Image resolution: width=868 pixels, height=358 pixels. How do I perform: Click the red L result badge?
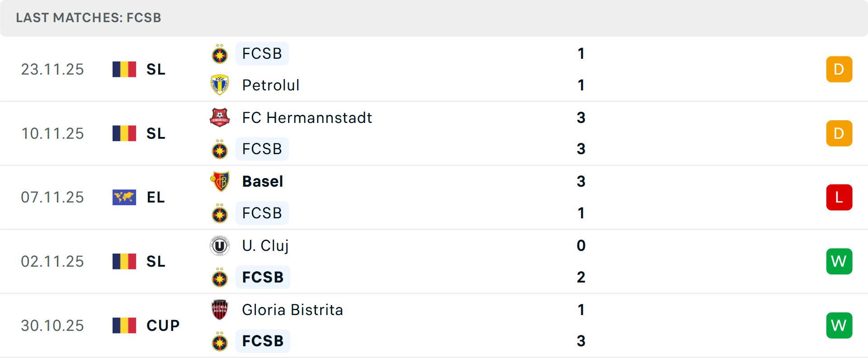coord(839,198)
